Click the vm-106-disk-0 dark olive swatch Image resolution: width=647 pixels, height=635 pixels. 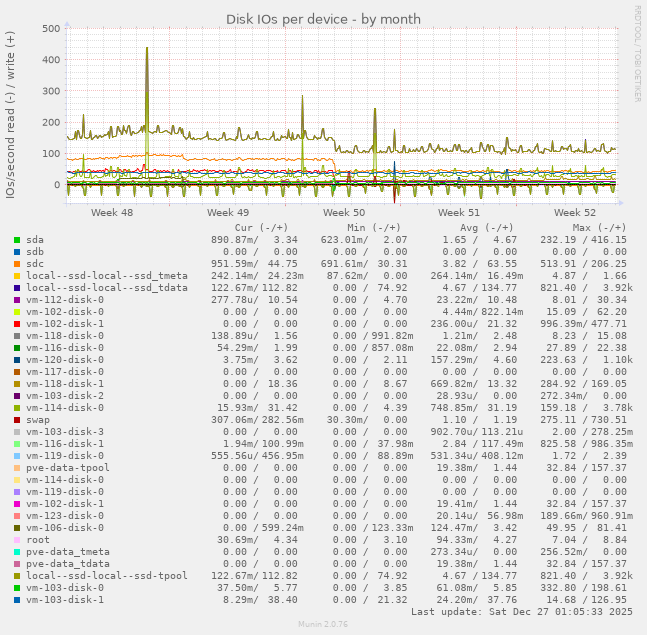point(17,528)
